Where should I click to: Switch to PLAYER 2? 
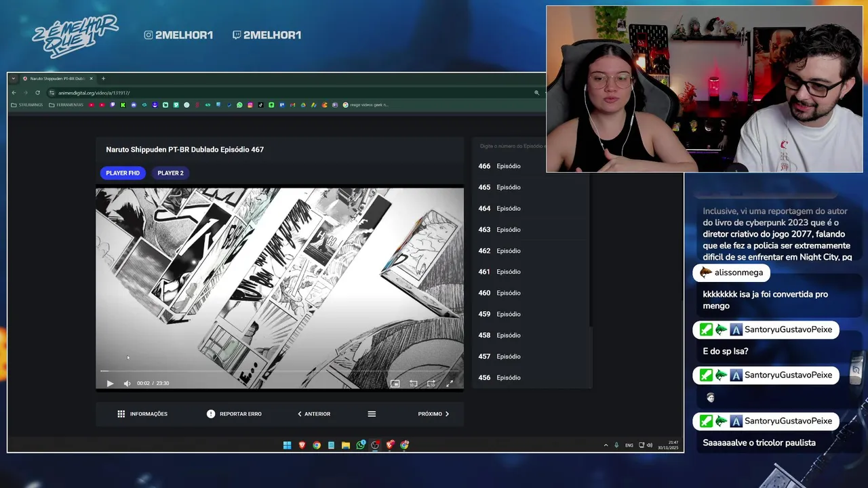(170, 173)
